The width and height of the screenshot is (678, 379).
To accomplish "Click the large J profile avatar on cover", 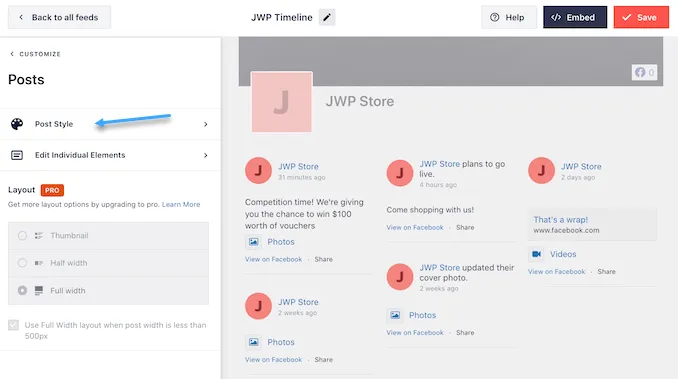I will tap(281, 102).
